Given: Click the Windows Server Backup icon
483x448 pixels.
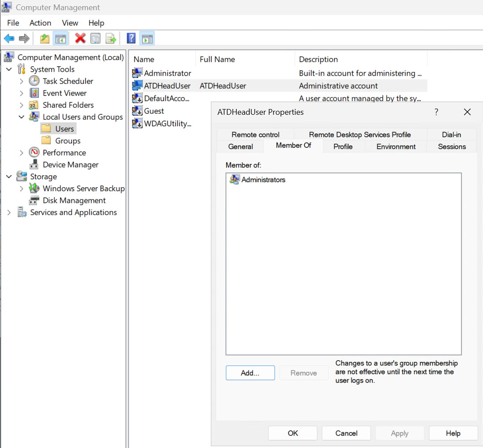Looking at the screenshot, I should click(x=34, y=188).
